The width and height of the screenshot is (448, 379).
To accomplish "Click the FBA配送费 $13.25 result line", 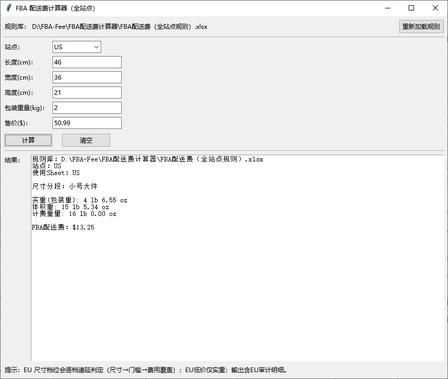I will [63, 227].
